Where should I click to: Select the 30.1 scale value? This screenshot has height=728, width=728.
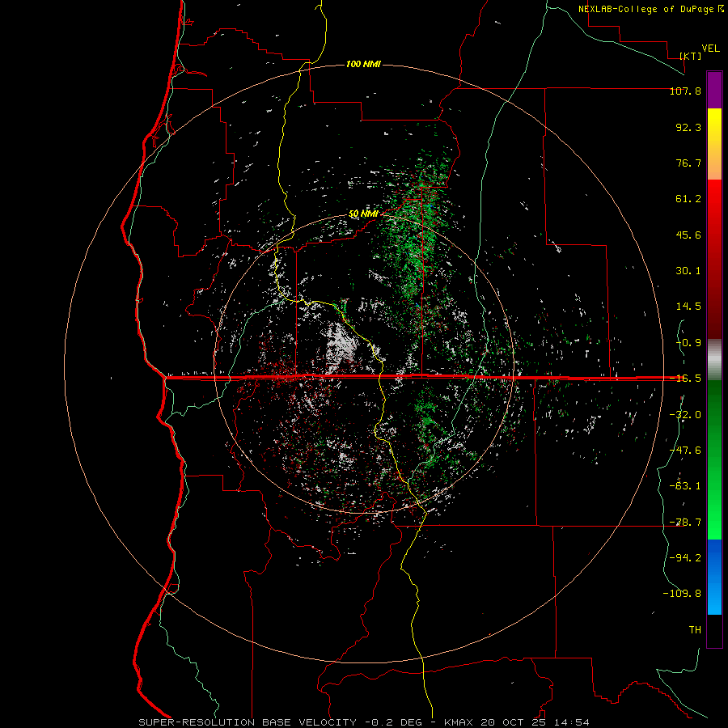pos(688,271)
